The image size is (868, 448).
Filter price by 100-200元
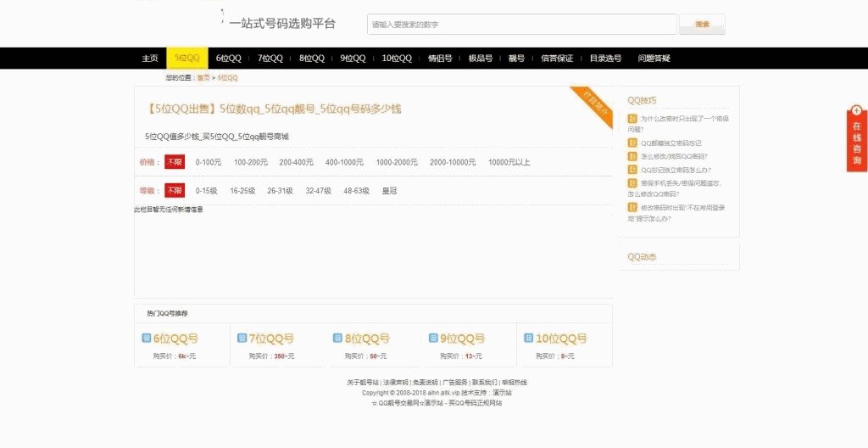(x=250, y=162)
